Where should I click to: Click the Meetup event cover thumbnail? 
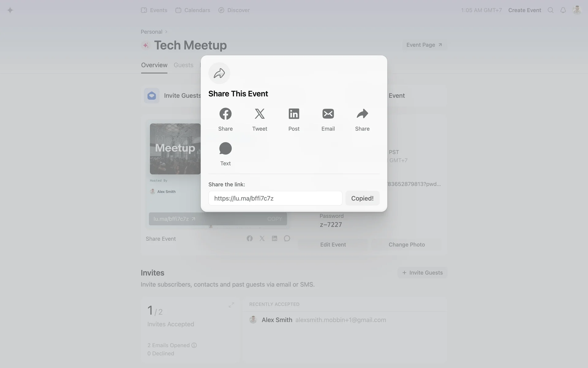point(175,149)
